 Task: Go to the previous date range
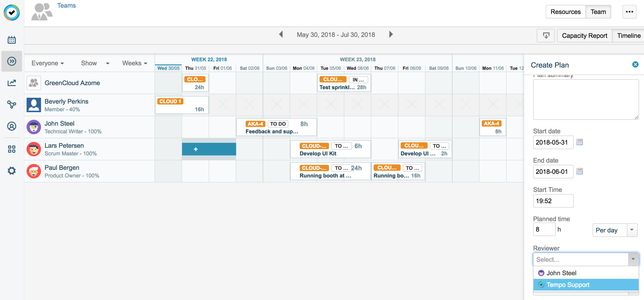point(281,34)
